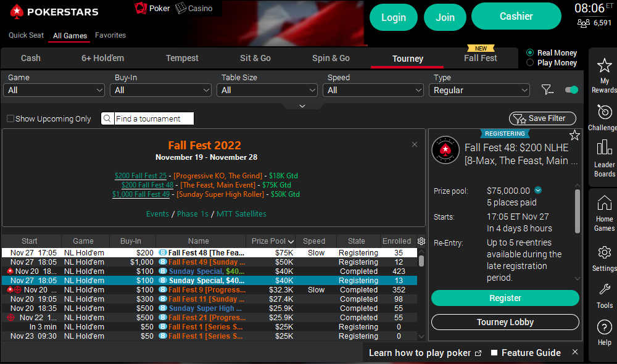Open the Buy-In filter dropdown
The image size is (617, 364).
pos(160,90)
